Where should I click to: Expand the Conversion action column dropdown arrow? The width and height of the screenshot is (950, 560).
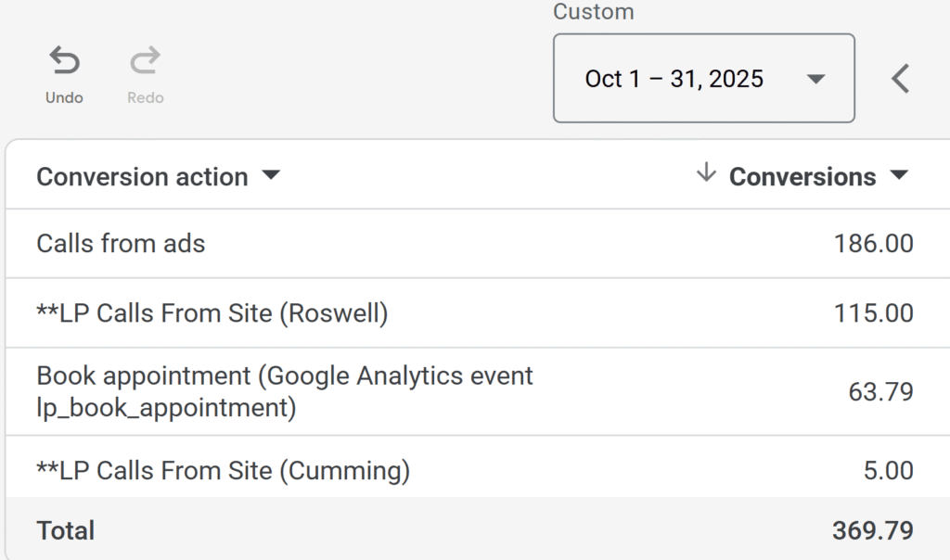pos(271,175)
